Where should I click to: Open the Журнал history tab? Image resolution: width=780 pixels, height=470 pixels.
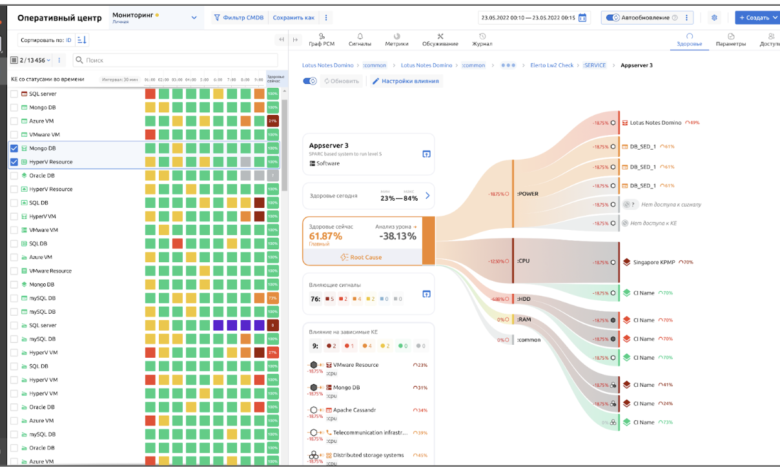pyautogui.click(x=482, y=40)
